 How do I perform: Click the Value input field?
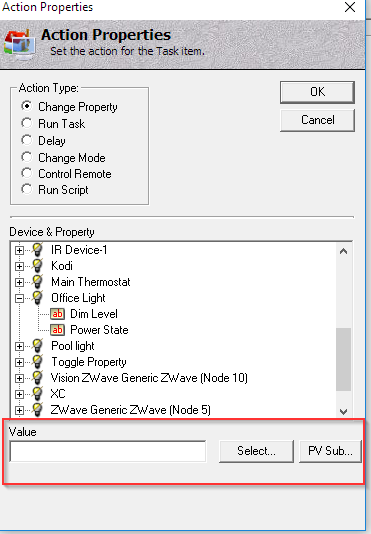tap(108, 451)
